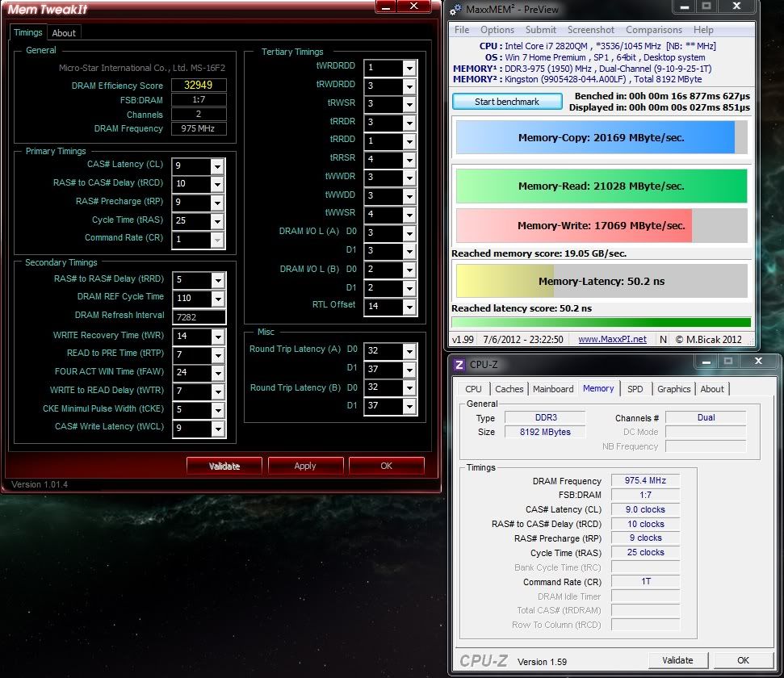784x678 pixels.
Task: Expand RAS# to CAS# Delay (tRCD) dropdown
Action: pyautogui.click(x=217, y=184)
